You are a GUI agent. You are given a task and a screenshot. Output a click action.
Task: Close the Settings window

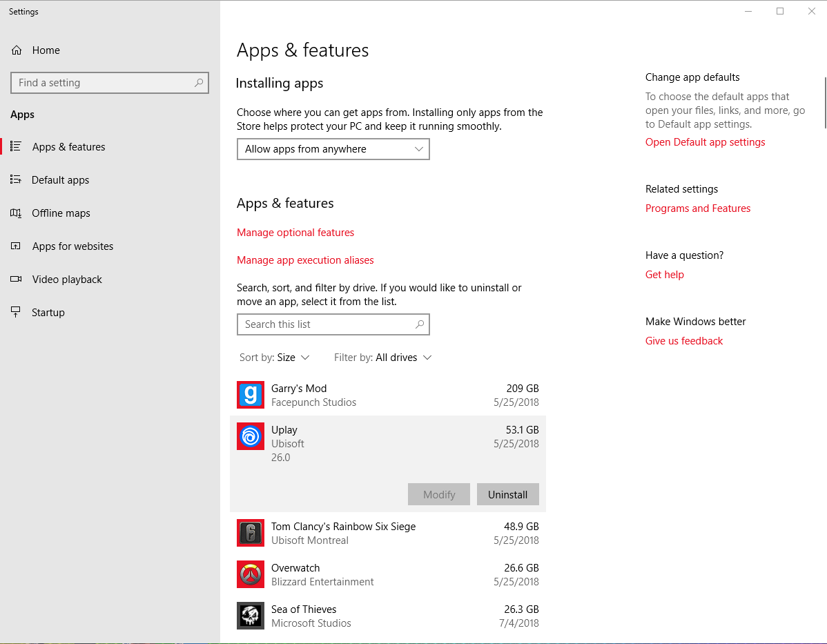tap(811, 11)
